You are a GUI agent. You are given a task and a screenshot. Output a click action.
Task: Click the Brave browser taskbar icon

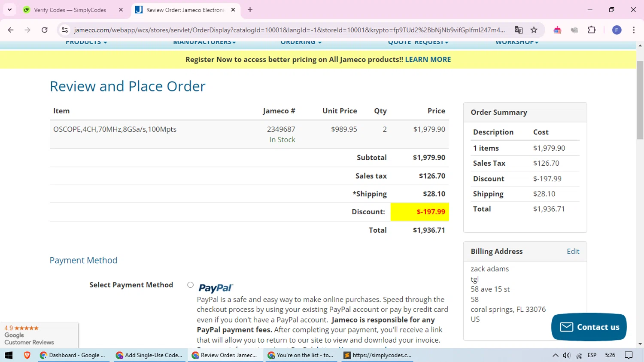[x=27, y=355]
